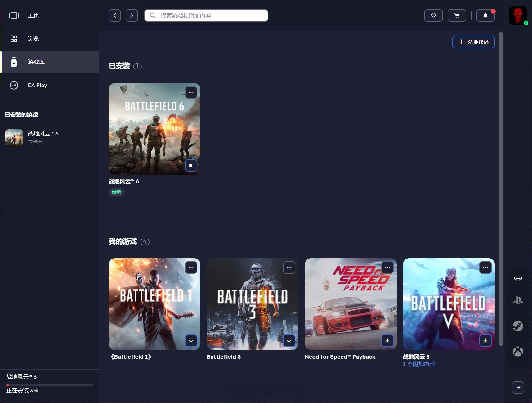
Task: Open the Battlefield V cover art
Action: click(449, 304)
